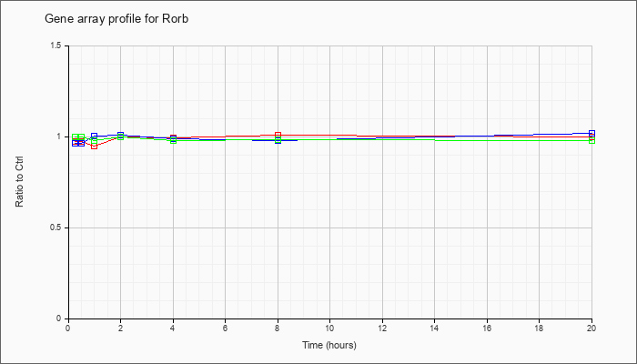Click the Time (hours) axis title

click(329, 345)
